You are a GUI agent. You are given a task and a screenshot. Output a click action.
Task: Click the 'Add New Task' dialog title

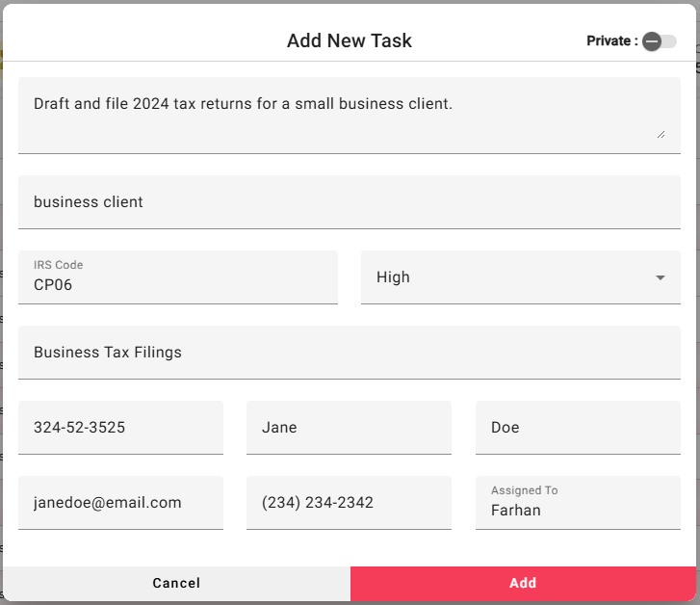(x=350, y=40)
